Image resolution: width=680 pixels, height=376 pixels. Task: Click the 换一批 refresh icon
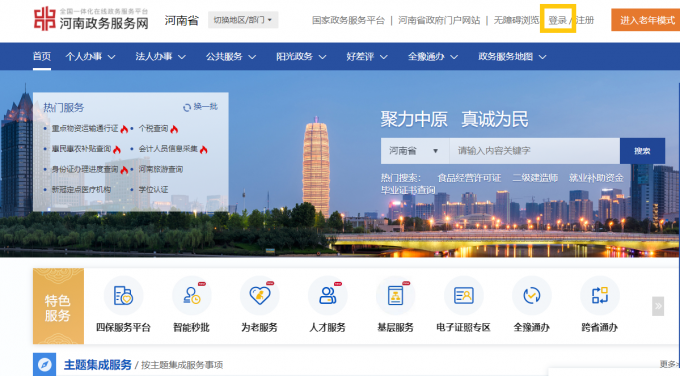pos(187,107)
